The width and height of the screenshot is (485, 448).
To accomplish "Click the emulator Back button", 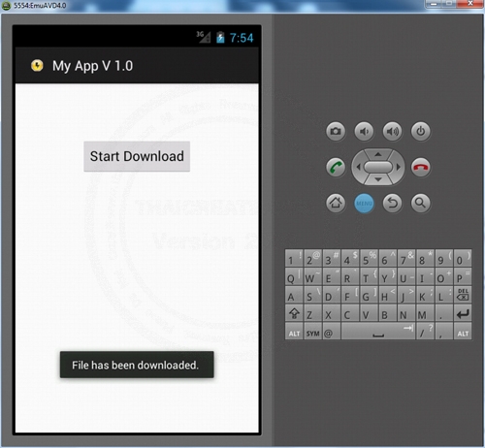I will [392, 203].
